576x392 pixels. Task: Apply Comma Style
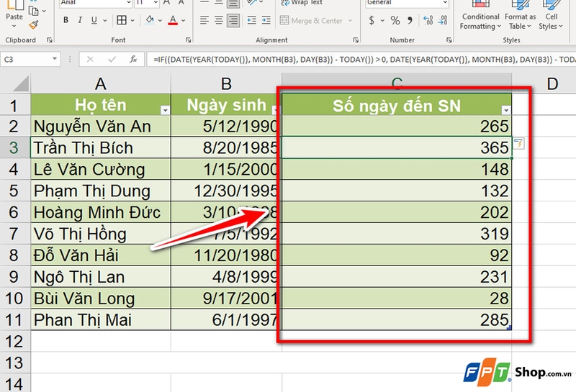coord(410,20)
